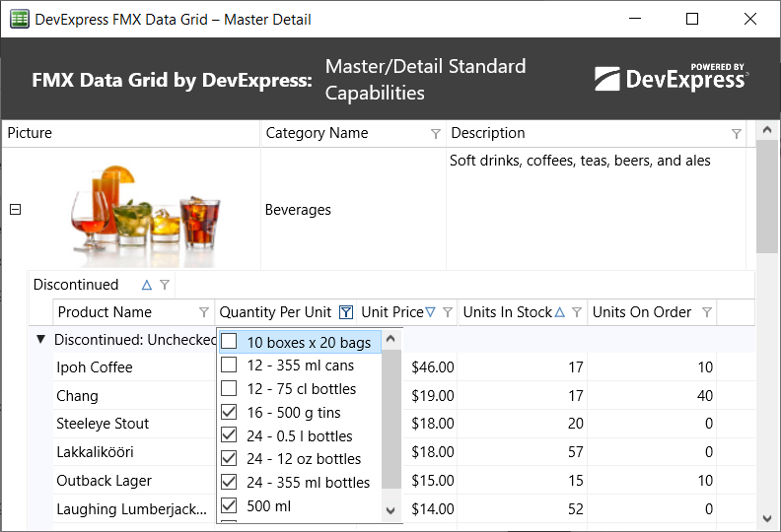Screen dimensions: 781x532
Task: Select the Ipoh Coffee row
Action: coord(134,367)
